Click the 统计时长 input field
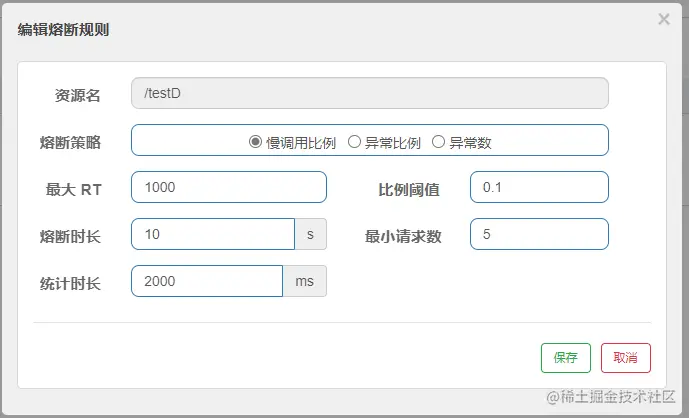The image size is (689, 418). pyautogui.click(x=207, y=281)
